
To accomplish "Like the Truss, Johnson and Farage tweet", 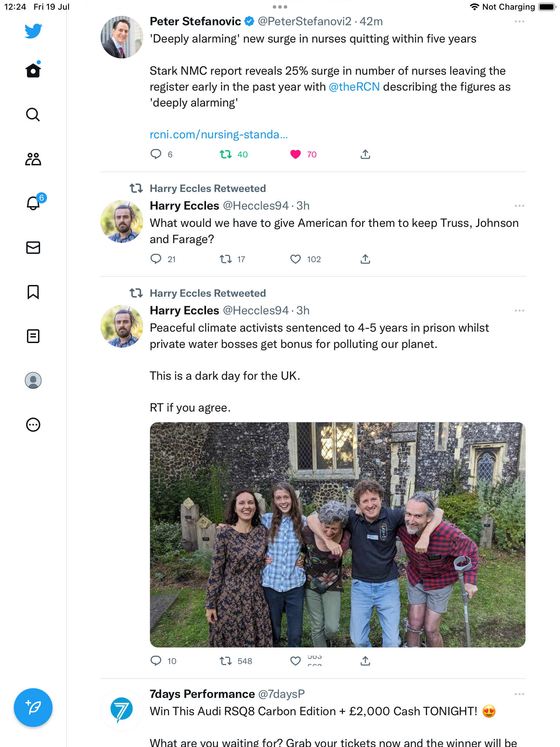I will coord(296,259).
